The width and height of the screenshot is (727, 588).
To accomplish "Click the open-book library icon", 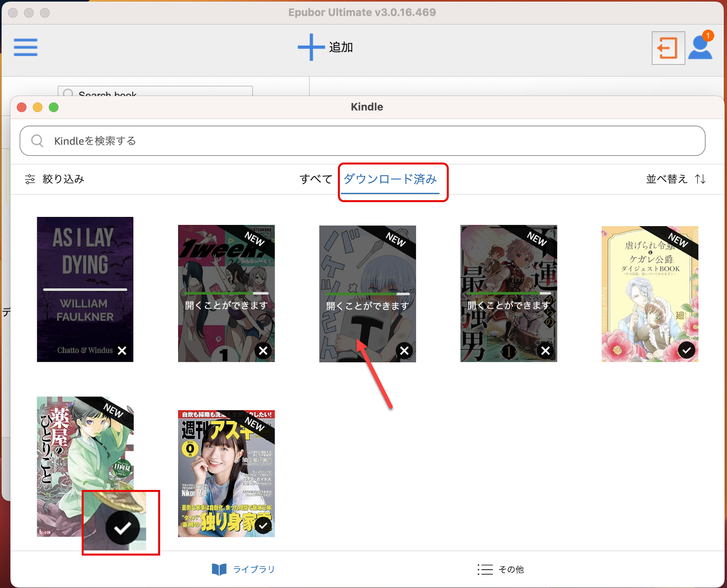I will (219, 569).
